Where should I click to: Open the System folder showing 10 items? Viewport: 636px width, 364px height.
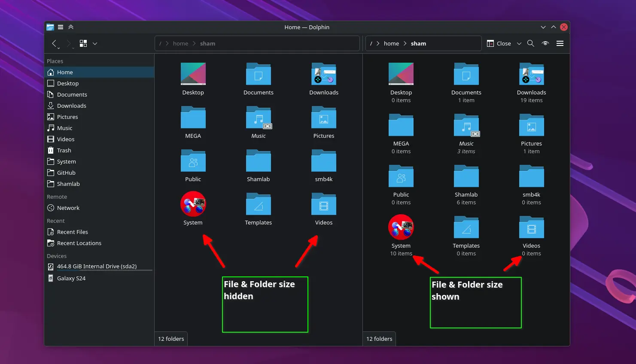point(401,227)
